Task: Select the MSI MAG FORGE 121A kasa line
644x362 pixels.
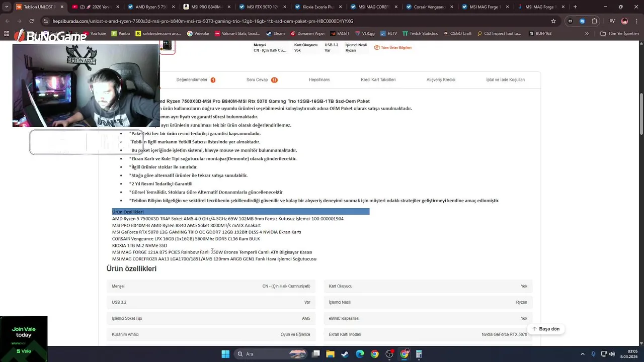Action: 212,252
